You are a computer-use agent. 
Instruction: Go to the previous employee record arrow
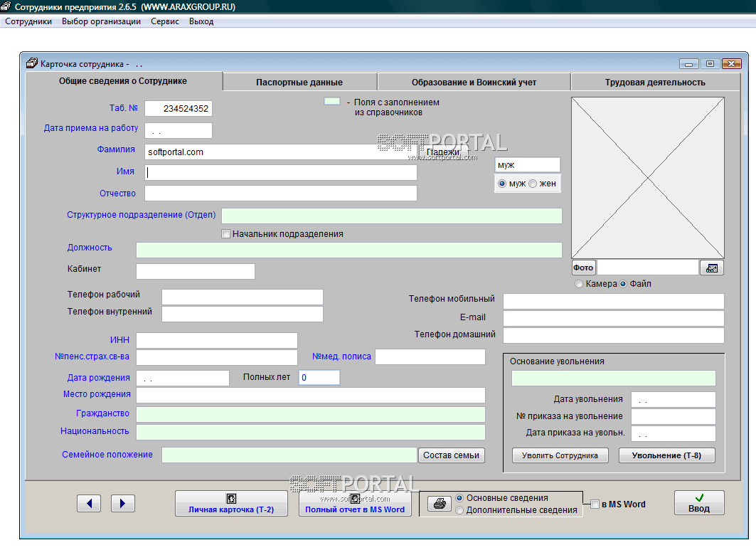point(89,503)
